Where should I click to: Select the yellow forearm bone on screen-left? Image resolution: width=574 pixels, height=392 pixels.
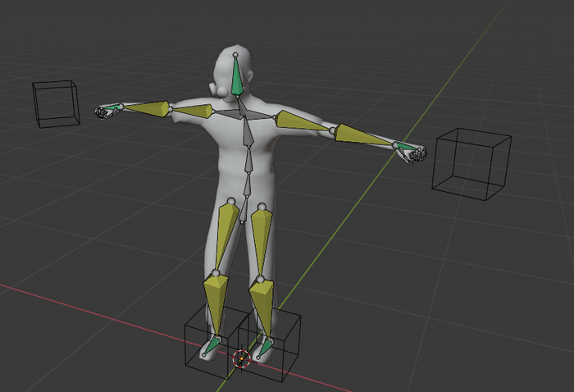tap(147, 108)
